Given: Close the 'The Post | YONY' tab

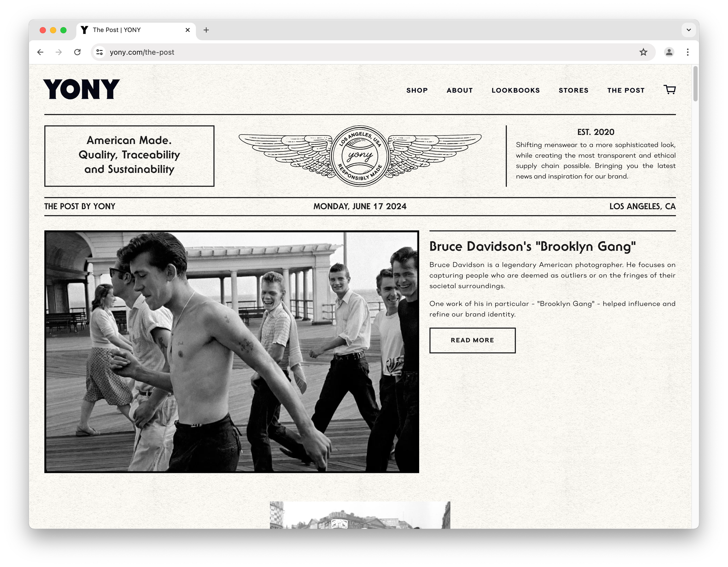Looking at the screenshot, I should [187, 30].
